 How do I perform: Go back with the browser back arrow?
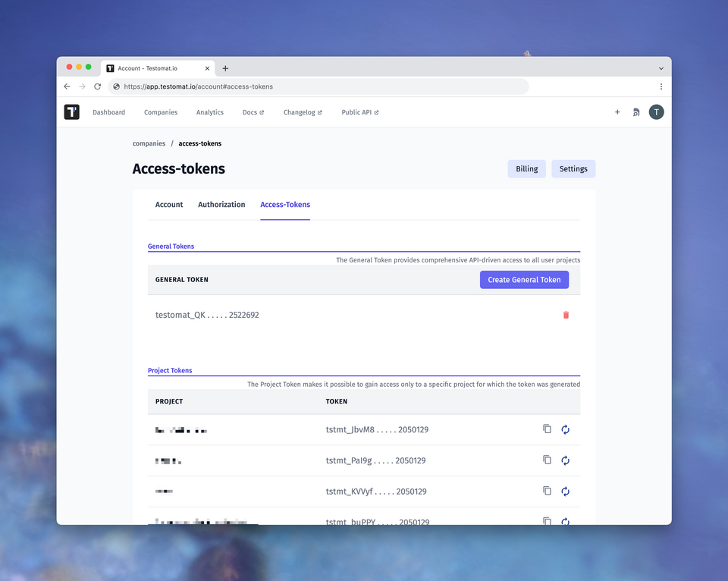click(x=67, y=86)
